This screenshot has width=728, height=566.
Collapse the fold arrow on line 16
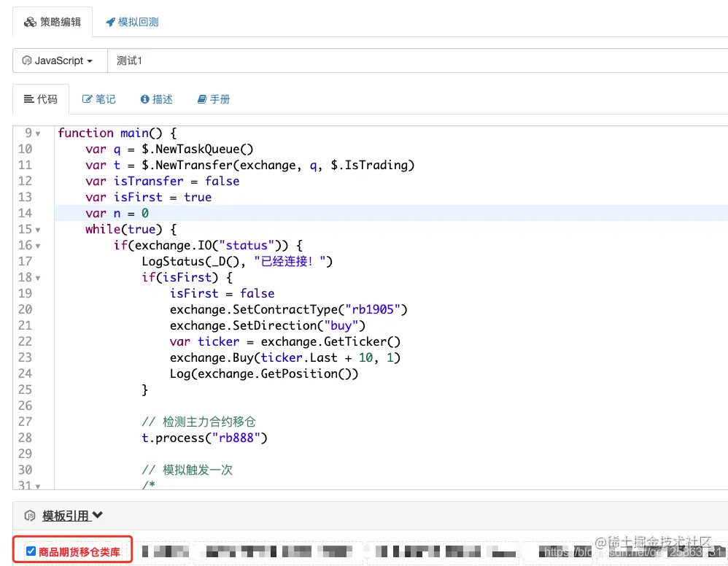(38, 246)
